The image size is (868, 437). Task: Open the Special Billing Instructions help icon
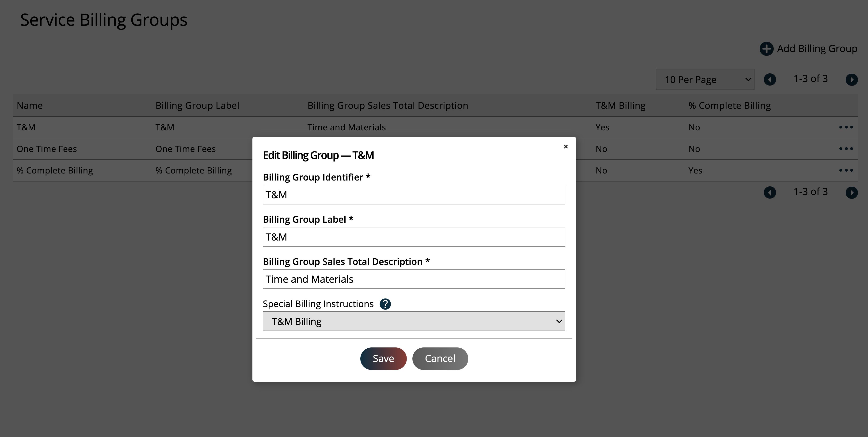385,304
